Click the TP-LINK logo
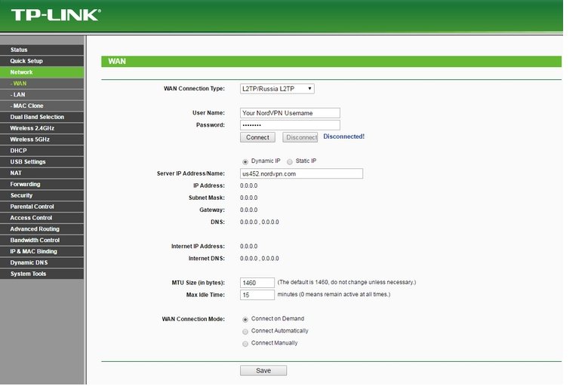The height and width of the screenshot is (386, 588). pyautogui.click(x=56, y=15)
